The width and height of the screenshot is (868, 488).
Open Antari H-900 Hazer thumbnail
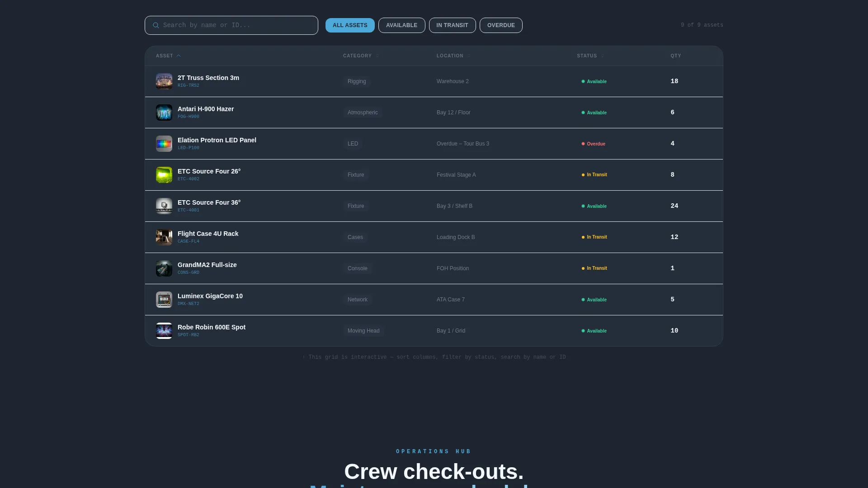164,113
